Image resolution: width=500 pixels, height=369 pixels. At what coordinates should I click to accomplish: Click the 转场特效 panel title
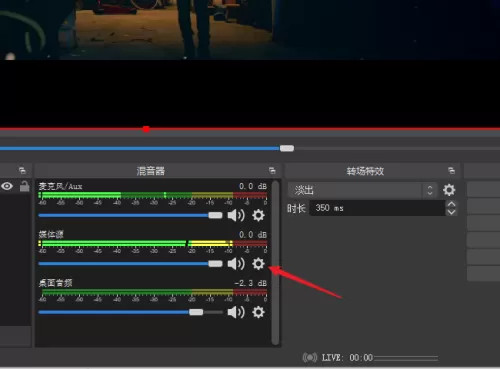tap(365, 171)
